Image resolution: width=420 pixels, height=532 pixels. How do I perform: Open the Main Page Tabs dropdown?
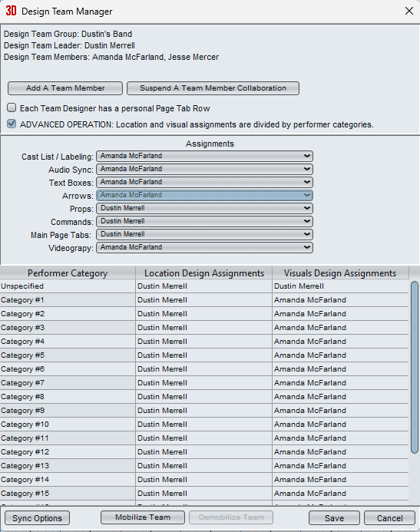tap(204, 234)
